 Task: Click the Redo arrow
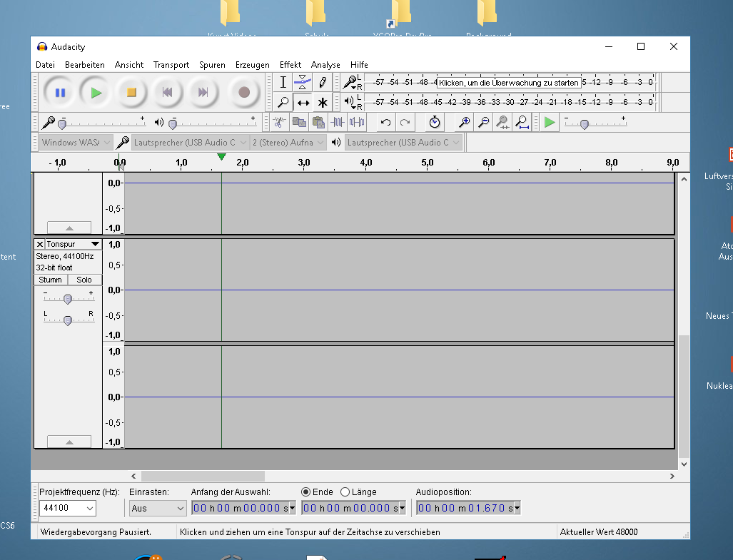pyautogui.click(x=405, y=123)
